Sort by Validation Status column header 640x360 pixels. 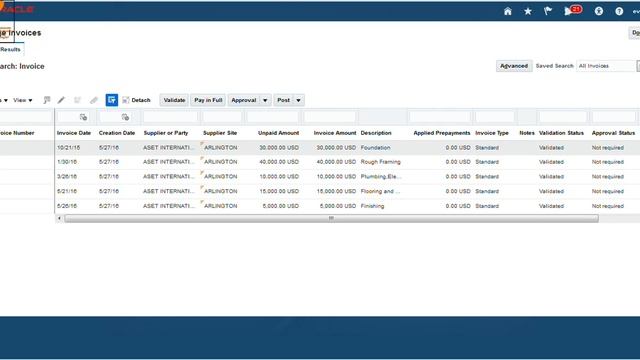[x=561, y=133]
